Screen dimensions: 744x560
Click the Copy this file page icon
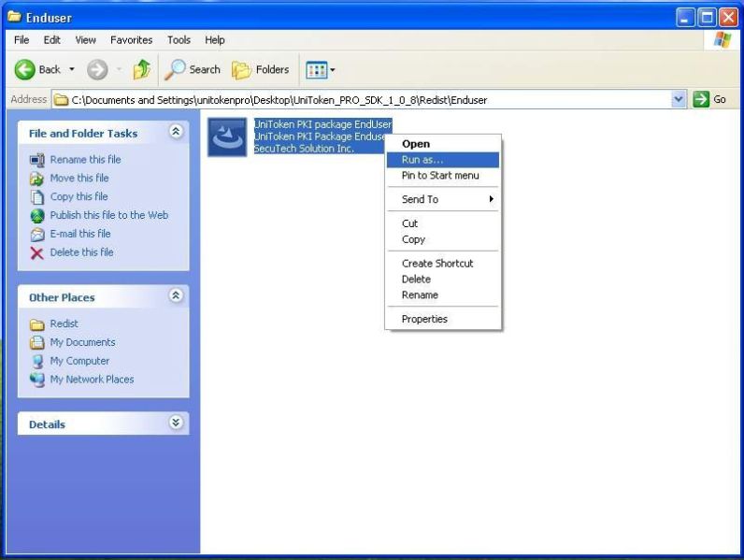pos(37,197)
